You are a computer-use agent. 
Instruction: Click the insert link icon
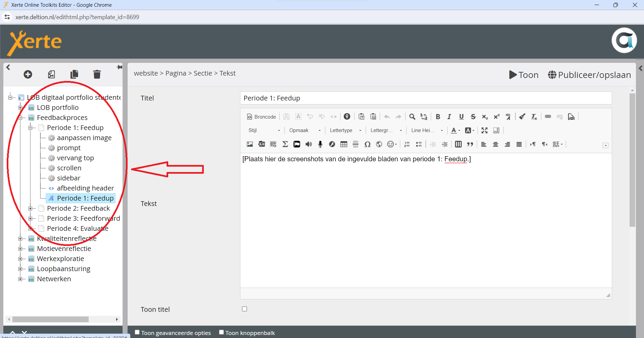(548, 117)
